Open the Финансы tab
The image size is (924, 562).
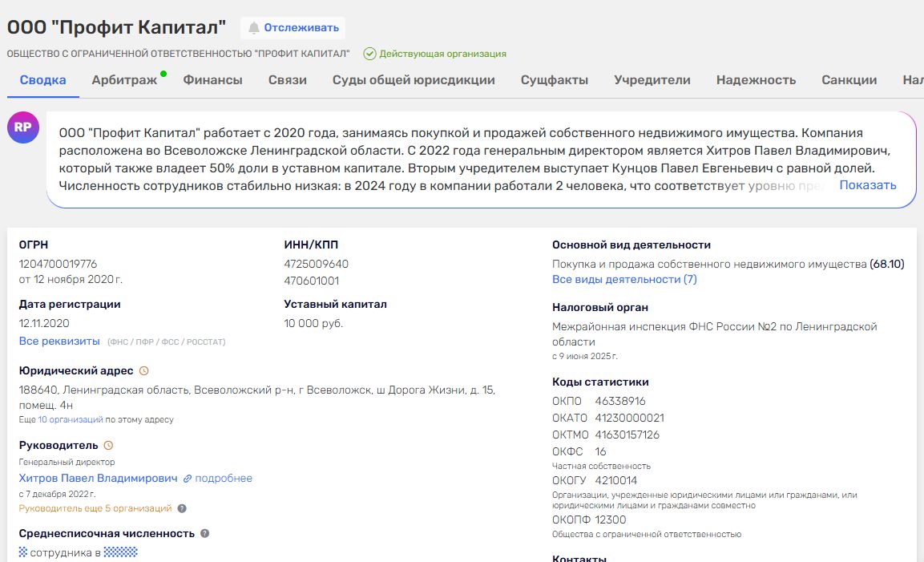pyautogui.click(x=212, y=80)
